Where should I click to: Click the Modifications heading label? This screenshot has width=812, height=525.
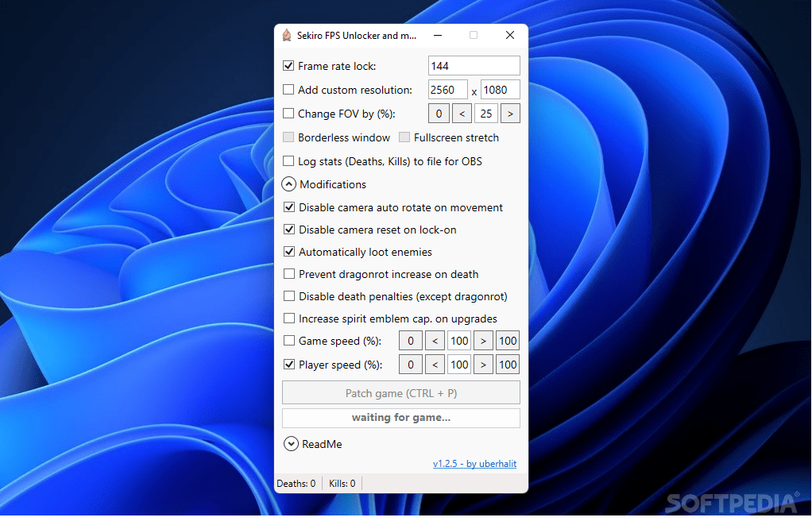point(333,184)
